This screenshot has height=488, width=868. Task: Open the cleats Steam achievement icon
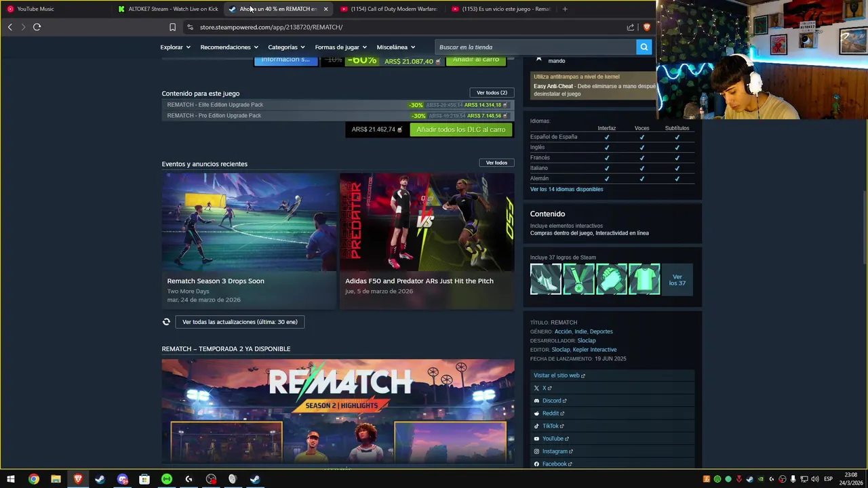546,279
